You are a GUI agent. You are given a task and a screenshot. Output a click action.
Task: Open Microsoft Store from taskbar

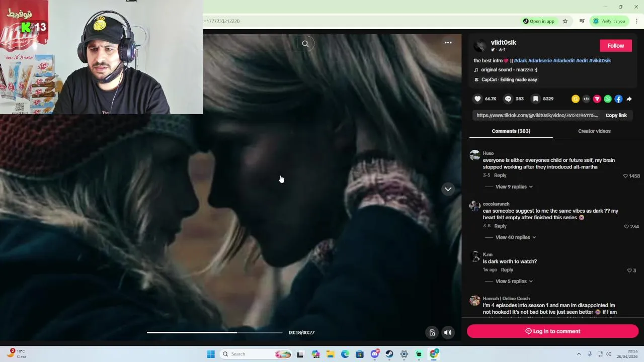coord(360,354)
